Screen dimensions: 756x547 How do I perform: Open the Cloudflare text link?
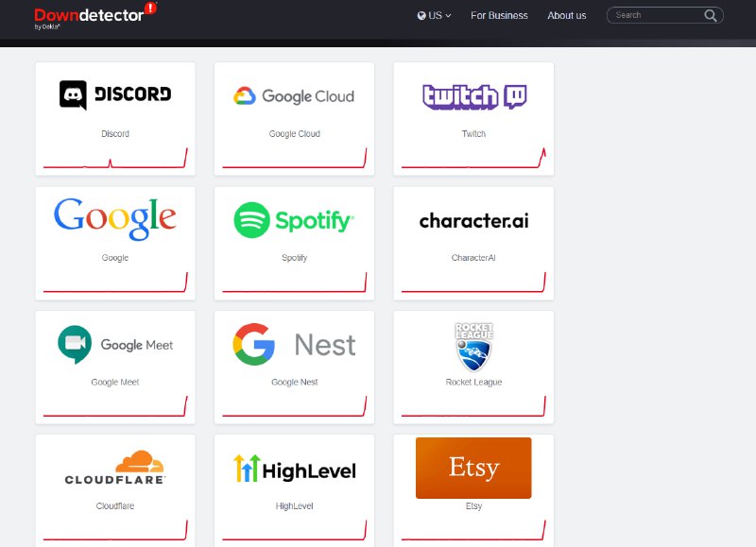coord(115,506)
